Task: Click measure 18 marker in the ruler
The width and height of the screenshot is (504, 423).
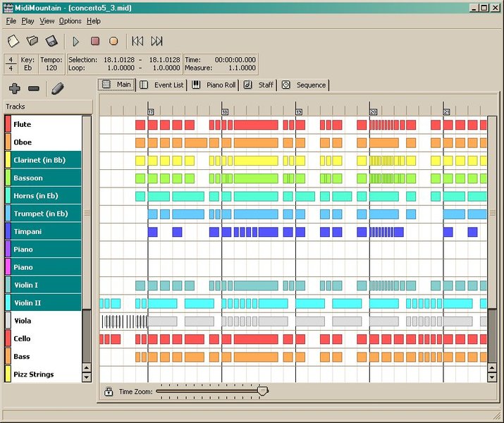Action: (x=225, y=112)
